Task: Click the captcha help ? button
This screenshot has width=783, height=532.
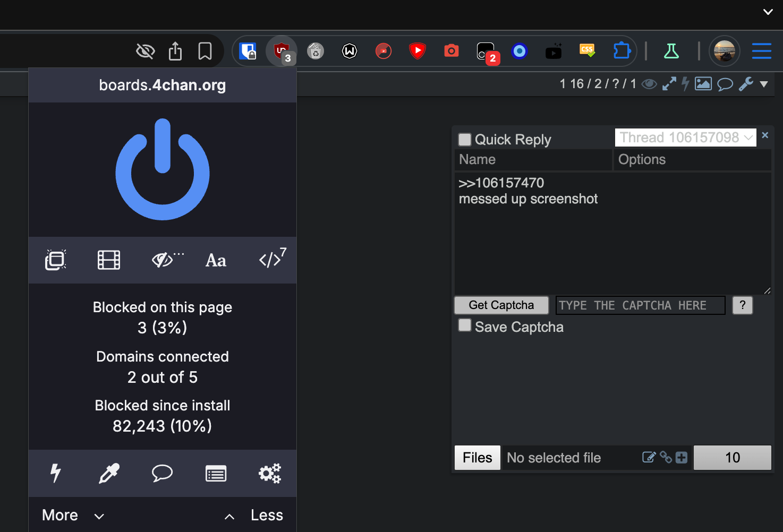Action: (743, 305)
